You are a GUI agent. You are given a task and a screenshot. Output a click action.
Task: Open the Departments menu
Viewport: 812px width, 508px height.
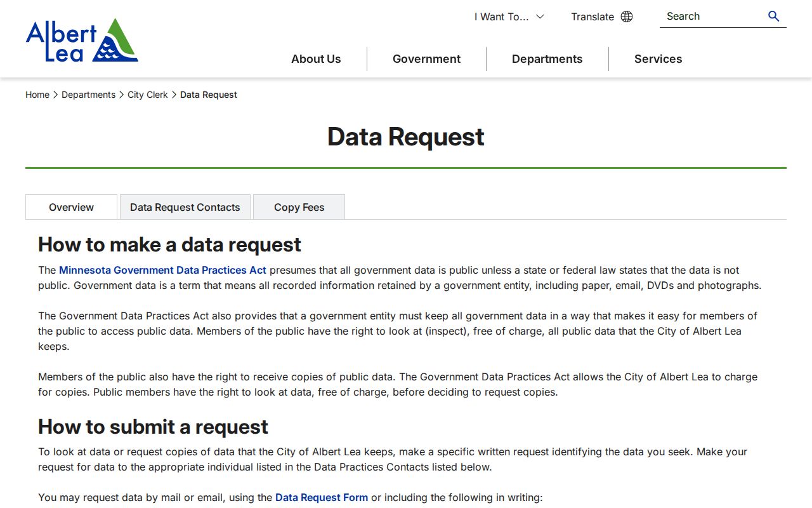(x=547, y=59)
